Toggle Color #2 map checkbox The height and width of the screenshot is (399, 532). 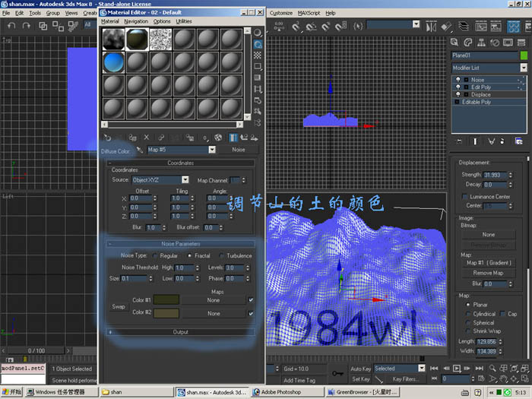[x=251, y=313]
